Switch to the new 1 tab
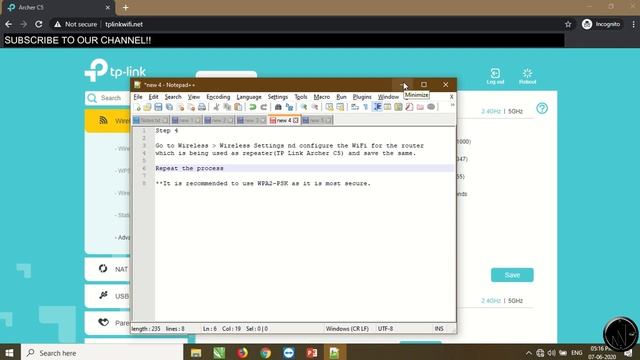The image size is (640, 360). pyautogui.click(x=186, y=120)
